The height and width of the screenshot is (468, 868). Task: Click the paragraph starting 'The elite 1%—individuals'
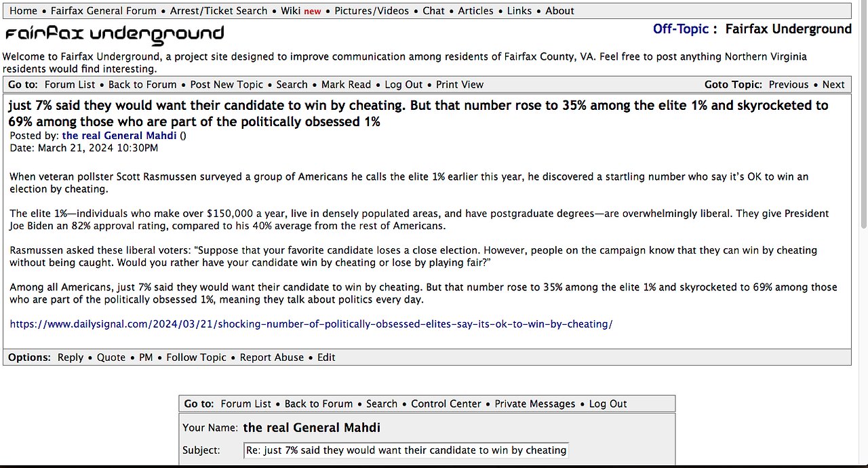[x=419, y=220]
